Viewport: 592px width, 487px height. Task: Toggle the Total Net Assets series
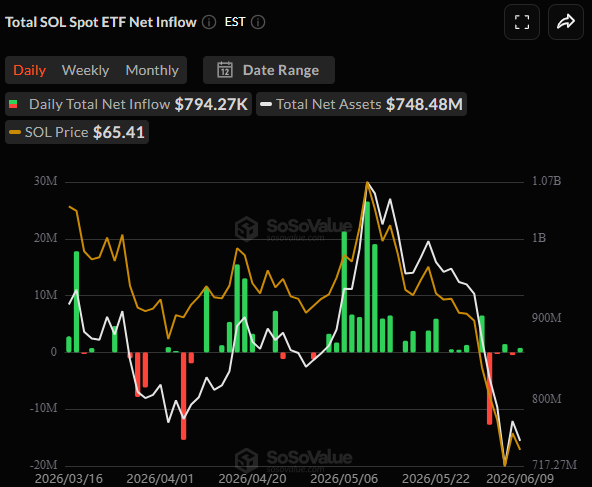[x=361, y=104]
